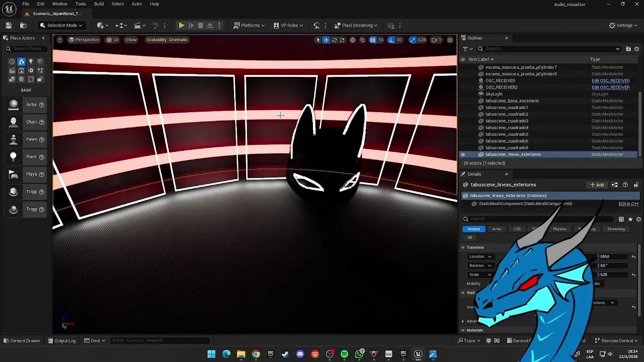Screen dimensions: 644x362
Task: Select the General filter in Details
Action: tap(473, 229)
